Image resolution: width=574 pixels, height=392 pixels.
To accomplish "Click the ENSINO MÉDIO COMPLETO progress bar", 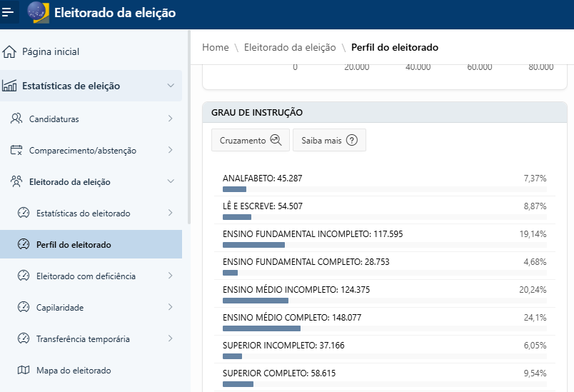I will [385, 328].
